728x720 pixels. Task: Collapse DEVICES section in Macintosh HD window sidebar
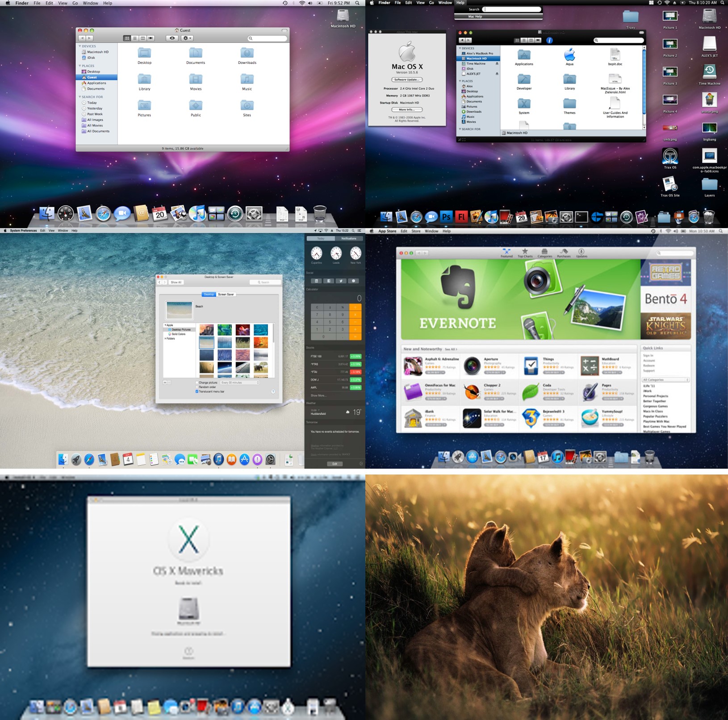click(460, 48)
